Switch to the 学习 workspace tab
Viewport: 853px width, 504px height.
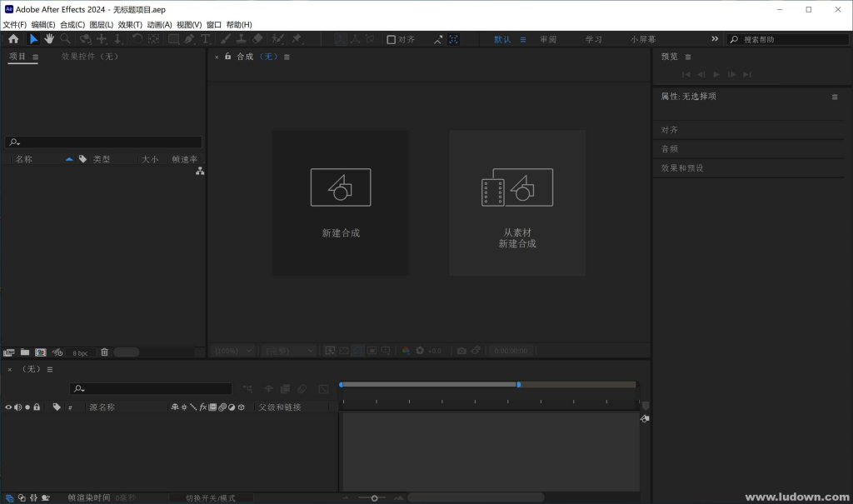(x=593, y=39)
